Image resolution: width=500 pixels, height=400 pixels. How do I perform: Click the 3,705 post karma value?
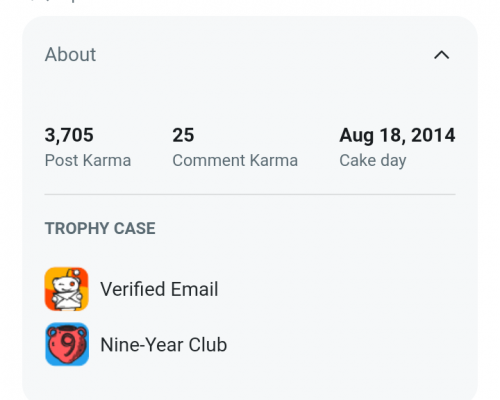(69, 135)
